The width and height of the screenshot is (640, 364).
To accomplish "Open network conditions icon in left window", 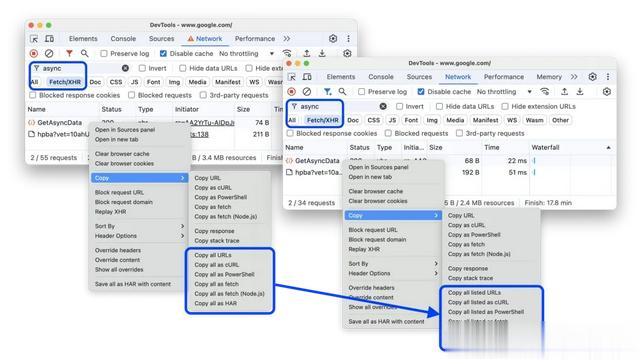I will pos(287,53).
